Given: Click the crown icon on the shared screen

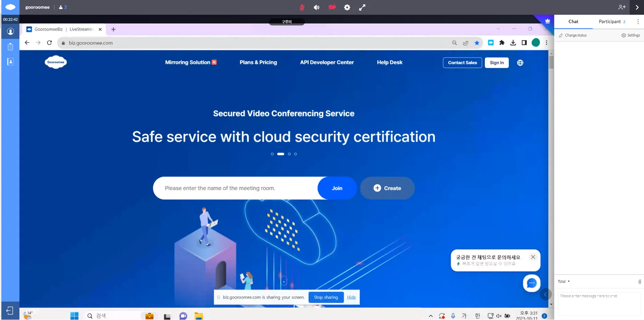Looking at the screenshot, I should point(548,21).
